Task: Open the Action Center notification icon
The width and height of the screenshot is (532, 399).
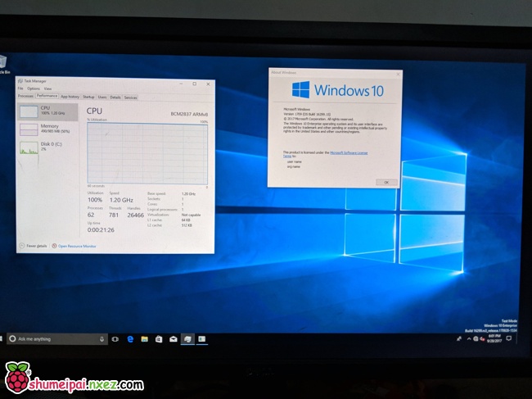Action: 508,338
